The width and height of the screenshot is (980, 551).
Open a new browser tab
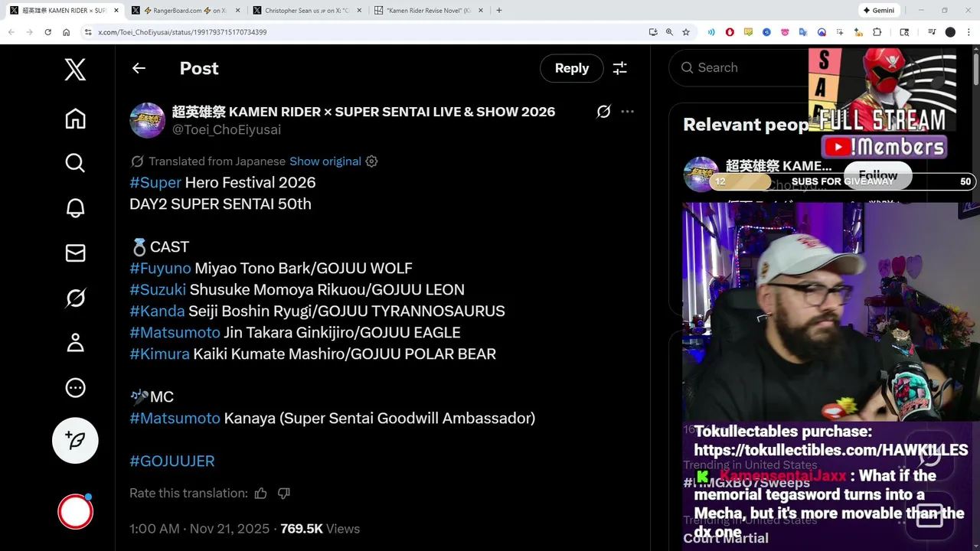pos(499,11)
